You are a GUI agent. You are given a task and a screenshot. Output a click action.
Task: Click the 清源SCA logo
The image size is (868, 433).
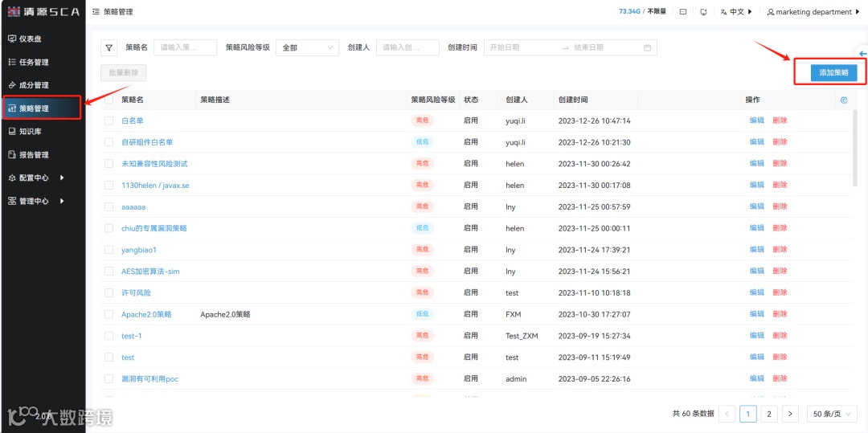[43, 11]
